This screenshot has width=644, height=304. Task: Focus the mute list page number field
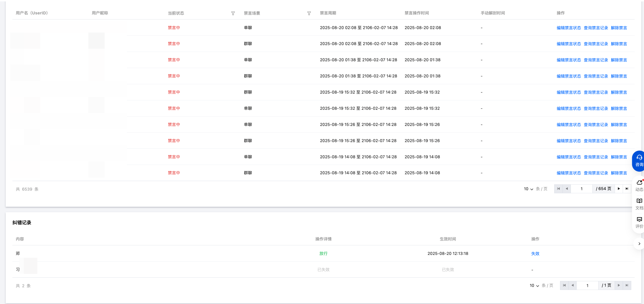click(x=581, y=189)
